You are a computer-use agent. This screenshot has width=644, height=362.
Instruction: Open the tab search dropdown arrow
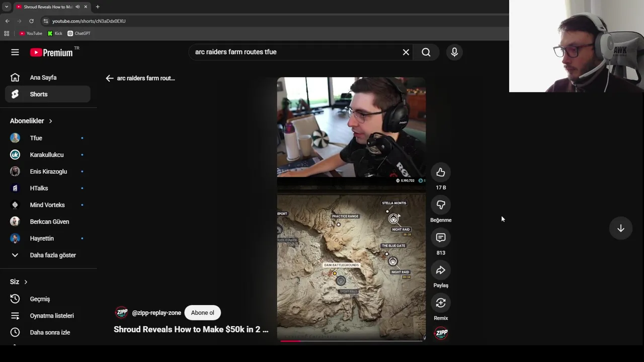tap(7, 7)
